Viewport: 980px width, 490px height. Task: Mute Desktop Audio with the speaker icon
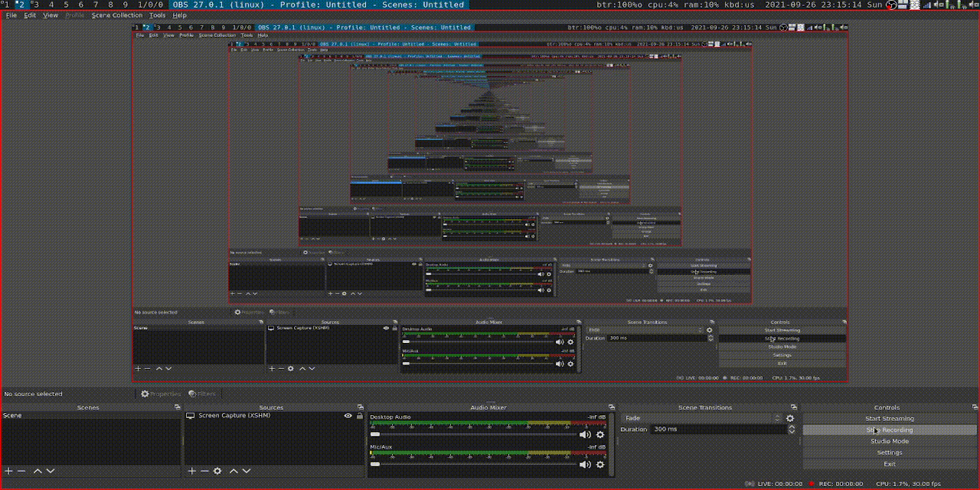584,435
